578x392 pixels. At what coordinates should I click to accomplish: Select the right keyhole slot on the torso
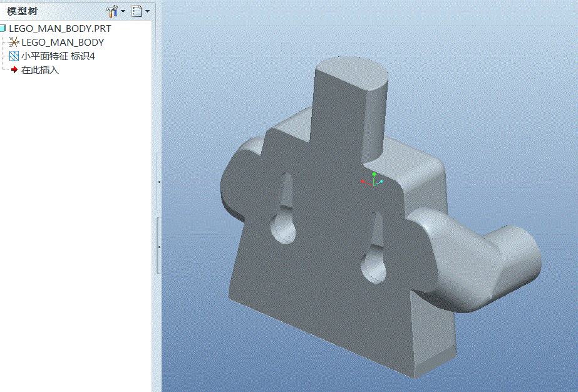[374, 249]
